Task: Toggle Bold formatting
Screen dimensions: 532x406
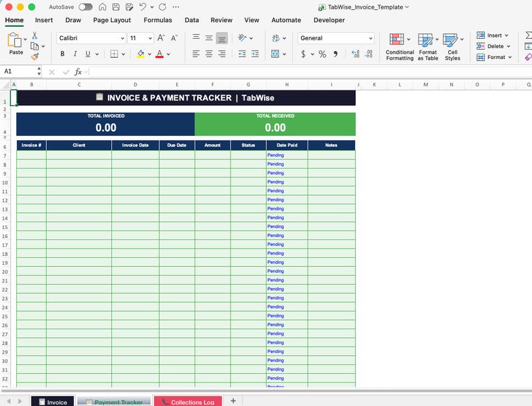Action: coord(62,54)
